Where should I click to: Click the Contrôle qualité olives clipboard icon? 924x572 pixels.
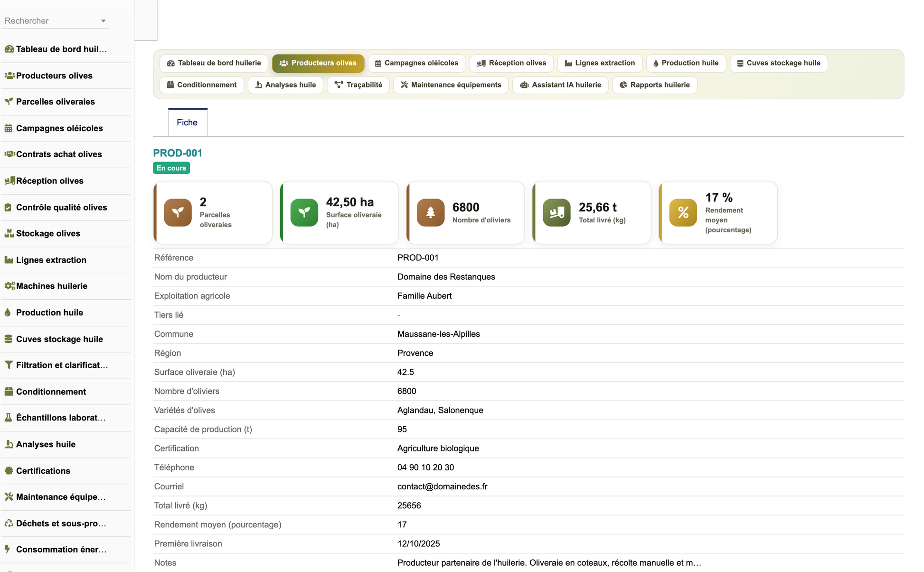tap(8, 207)
